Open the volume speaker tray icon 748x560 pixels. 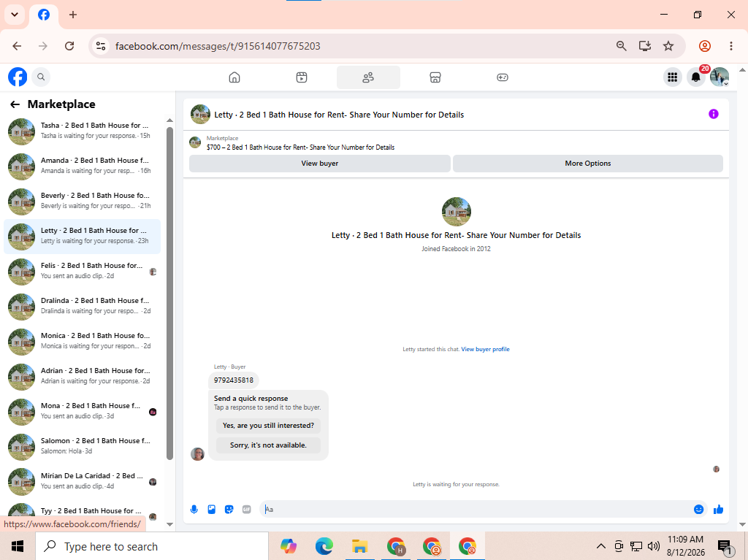coord(654,546)
